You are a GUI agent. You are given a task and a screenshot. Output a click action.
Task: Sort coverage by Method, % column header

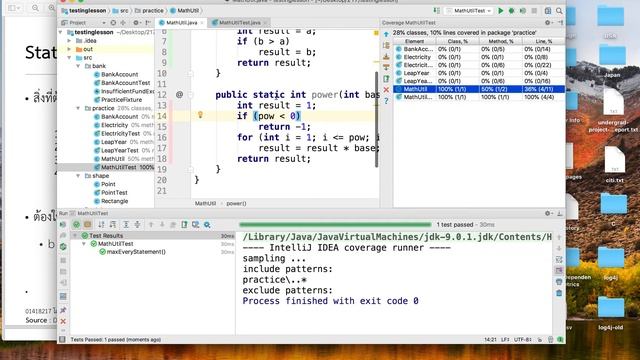[501, 41]
